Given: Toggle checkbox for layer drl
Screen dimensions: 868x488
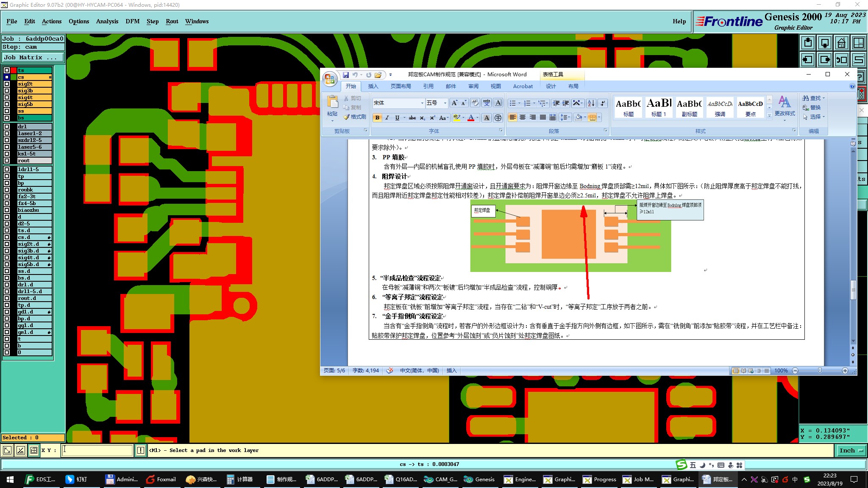Looking at the screenshot, I should coord(7,127).
